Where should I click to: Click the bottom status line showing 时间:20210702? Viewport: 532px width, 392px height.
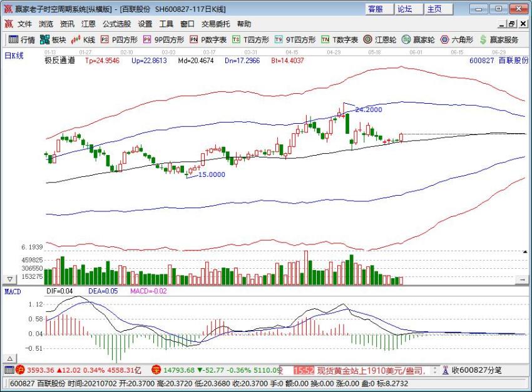pos(208,384)
